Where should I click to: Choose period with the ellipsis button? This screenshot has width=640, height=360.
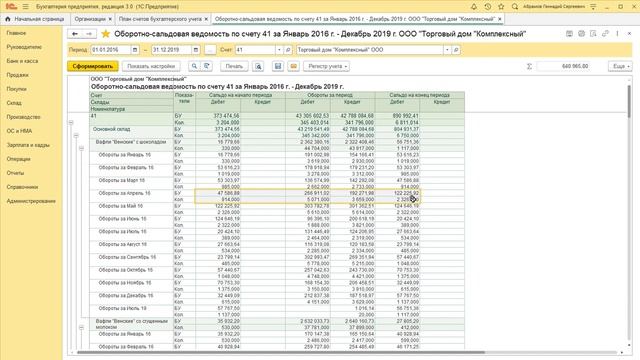click(210, 50)
